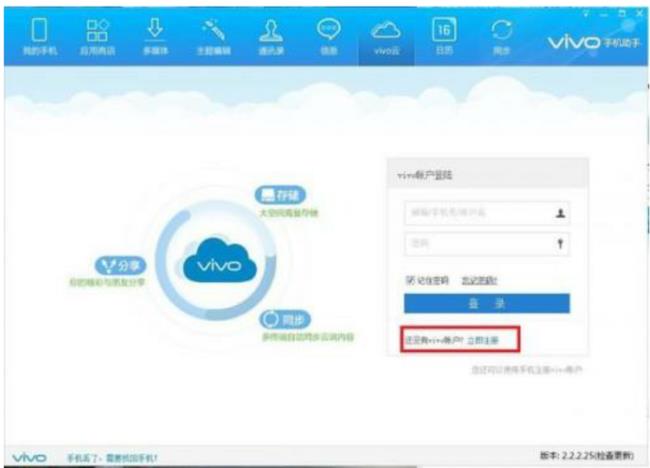Screen dimensions: 650x468
Task: Click the user silhouette icon in account field
Action: pos(560,213)
